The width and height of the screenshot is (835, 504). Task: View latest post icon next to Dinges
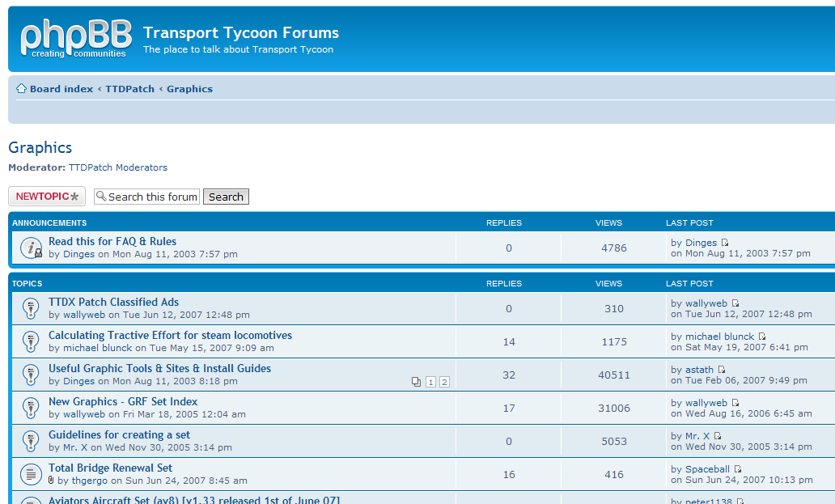click(725, 243)
